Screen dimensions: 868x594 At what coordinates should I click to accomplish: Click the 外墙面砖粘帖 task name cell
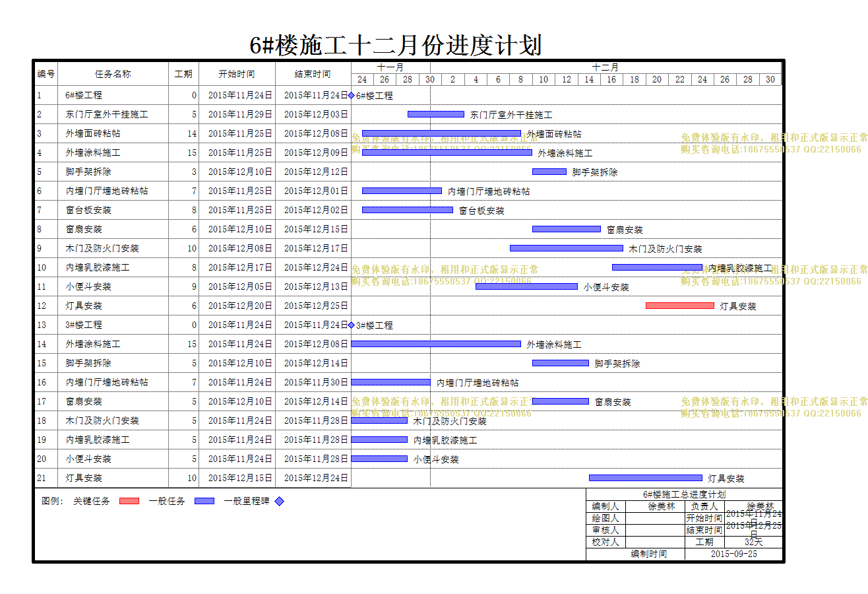tap(113, 133)
